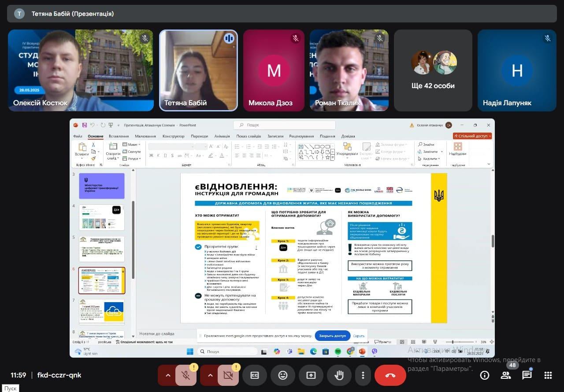This screenshot has height=392, width=564.
Task: Toggle italic К formatting
Action: click(158, 155)
